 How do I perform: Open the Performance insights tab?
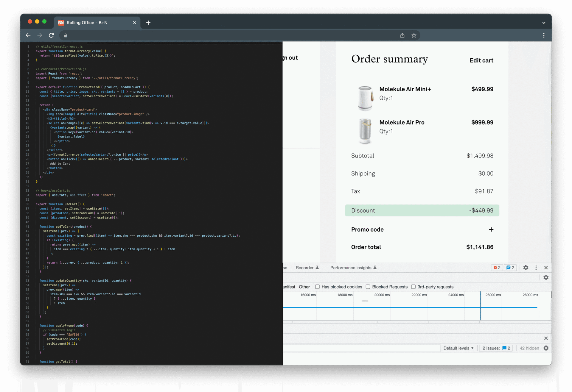click(353, 268)
